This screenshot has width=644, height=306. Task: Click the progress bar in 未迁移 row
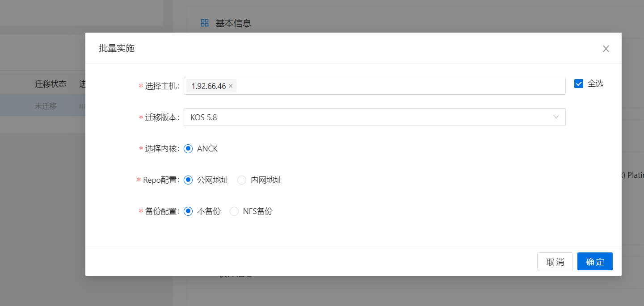(x=82, y=106)
